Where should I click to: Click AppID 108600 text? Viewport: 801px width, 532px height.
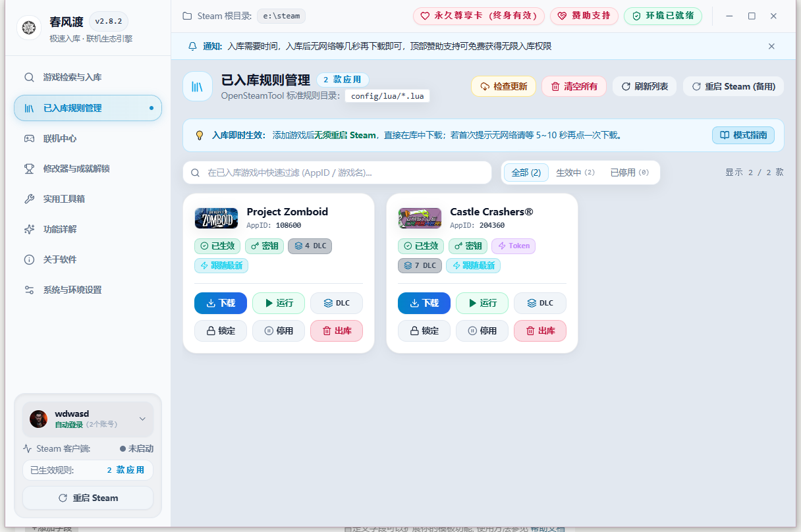[x=273, y=225]
